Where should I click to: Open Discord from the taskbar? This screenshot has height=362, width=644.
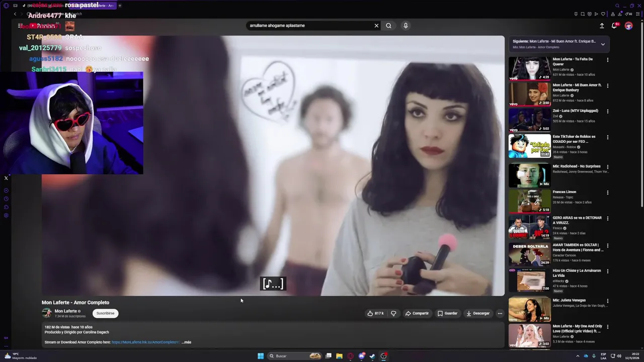click(361, 356)
